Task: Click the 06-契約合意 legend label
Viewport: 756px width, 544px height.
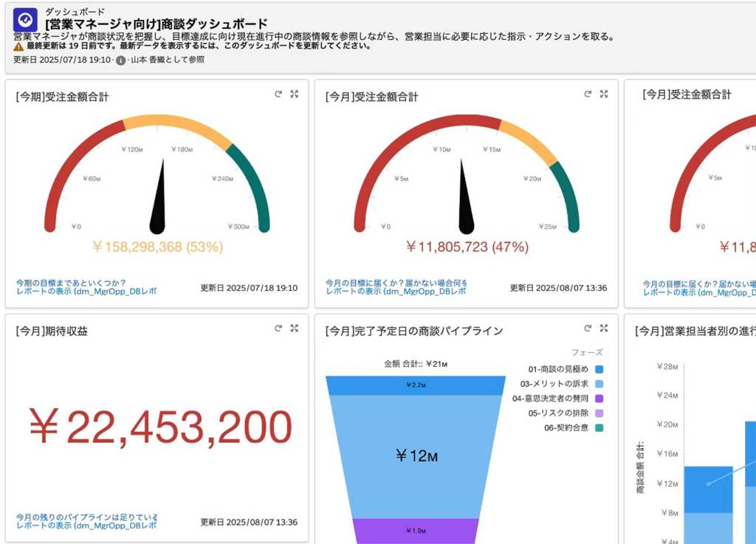Action: (x=566, y=427)
